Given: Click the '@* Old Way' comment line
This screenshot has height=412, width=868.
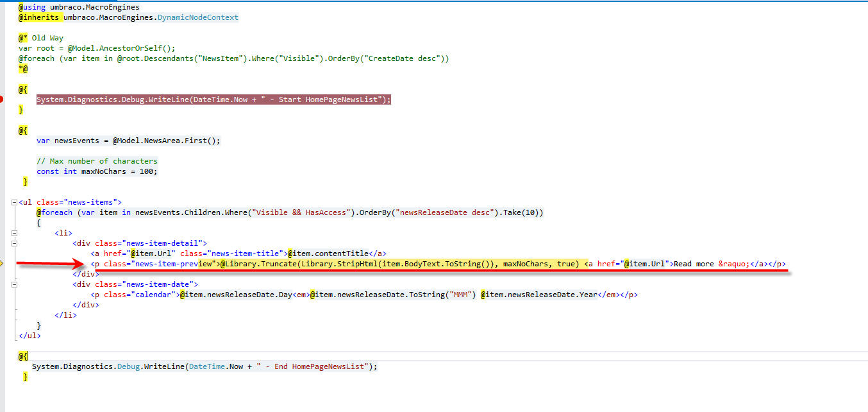Looking at the screenshot, I should coord(41,38).
